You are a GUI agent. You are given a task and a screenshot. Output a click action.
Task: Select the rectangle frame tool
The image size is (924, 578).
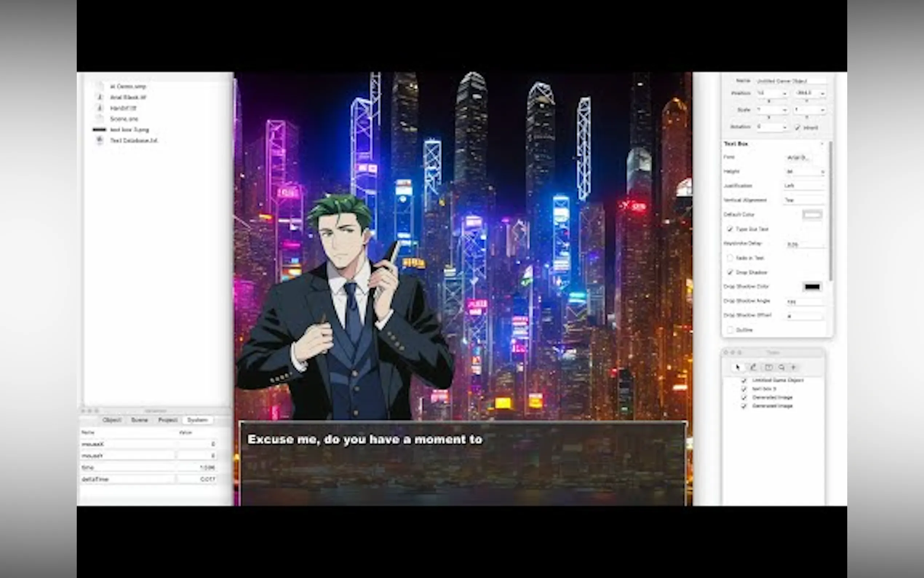(x=768, y=367)
